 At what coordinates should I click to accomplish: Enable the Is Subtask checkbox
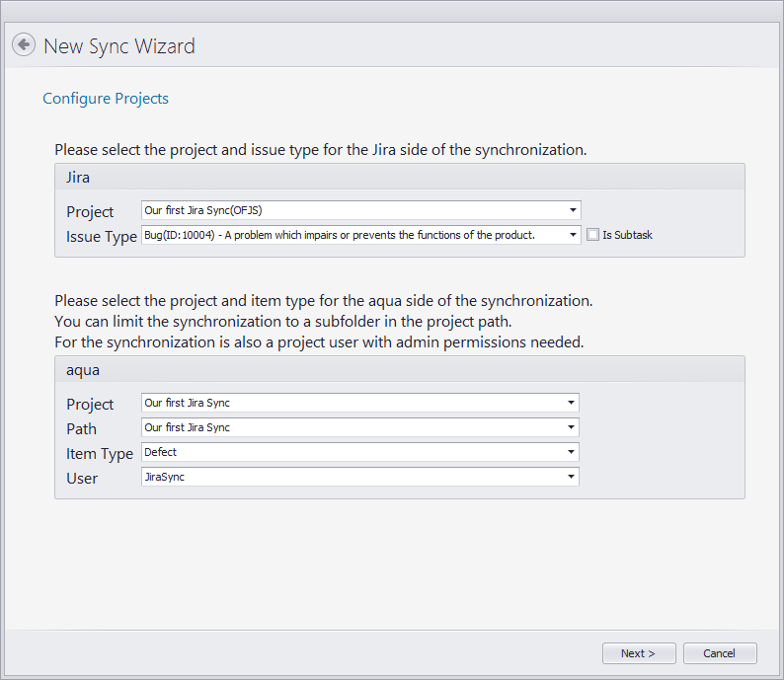click(592, 235)
